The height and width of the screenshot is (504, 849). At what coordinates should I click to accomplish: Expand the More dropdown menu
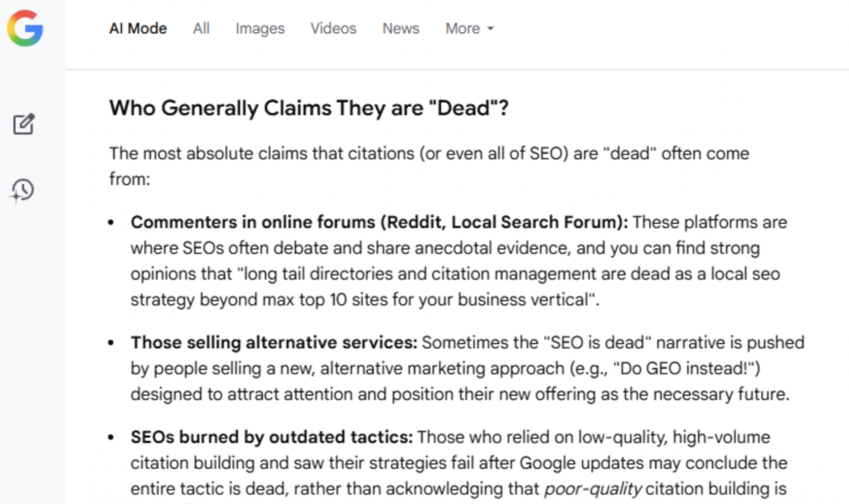pos(469,28)
